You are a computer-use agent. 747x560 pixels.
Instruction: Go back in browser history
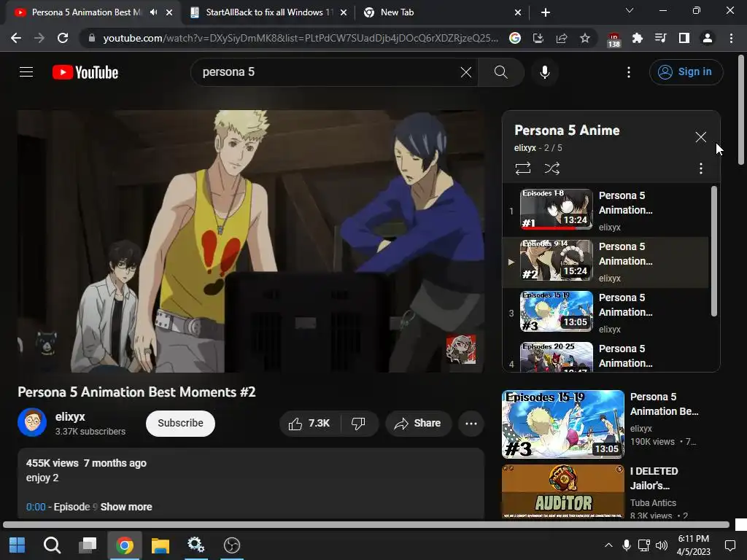(x=16, y=38)
